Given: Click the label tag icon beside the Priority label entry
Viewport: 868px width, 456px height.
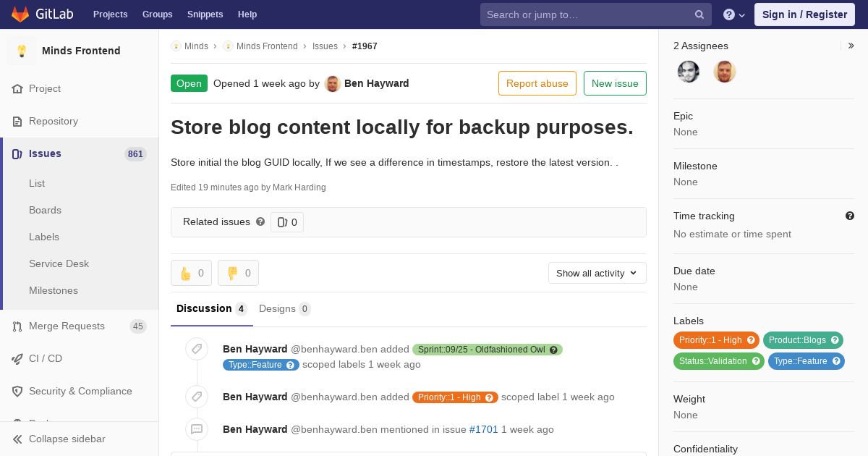Looking at the screenshot, I should click(197, 397).
